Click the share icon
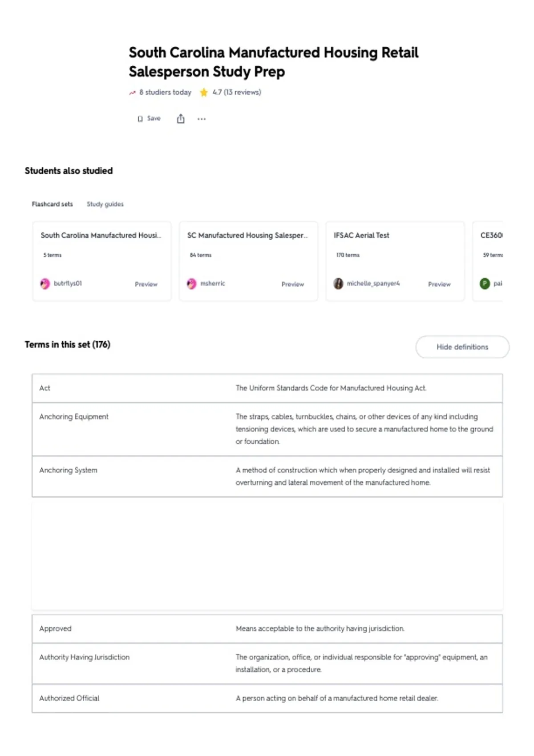This screenshot has height=756, width=534. (181, 119)
